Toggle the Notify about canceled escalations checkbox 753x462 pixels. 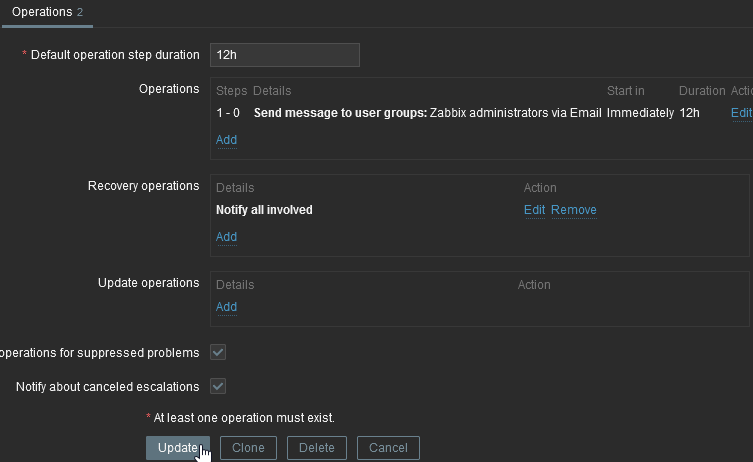(218, 386)
